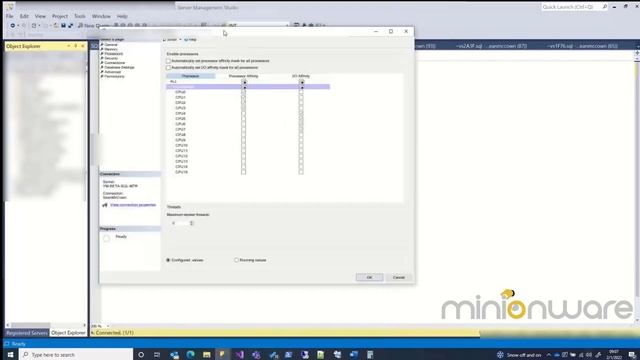The height and width of the screenshot is (360, 640).
Task: Check Processor Affinity for CPU0
Action: pyautogui.click(x=243, y=92)
